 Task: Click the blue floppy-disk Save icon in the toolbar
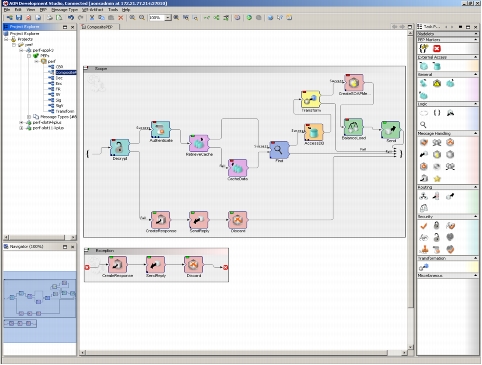click(x=19, y=18)
